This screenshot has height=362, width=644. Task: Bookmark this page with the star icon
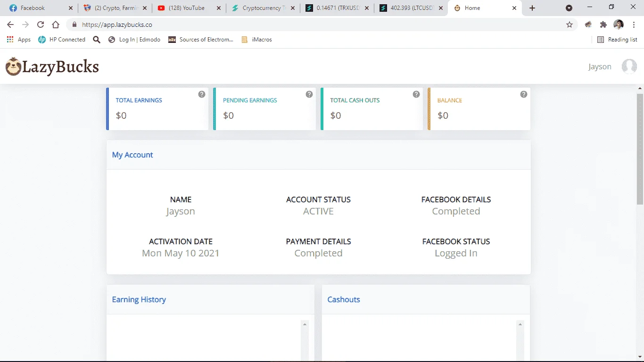pyautogui.click(x=570, y=25)
